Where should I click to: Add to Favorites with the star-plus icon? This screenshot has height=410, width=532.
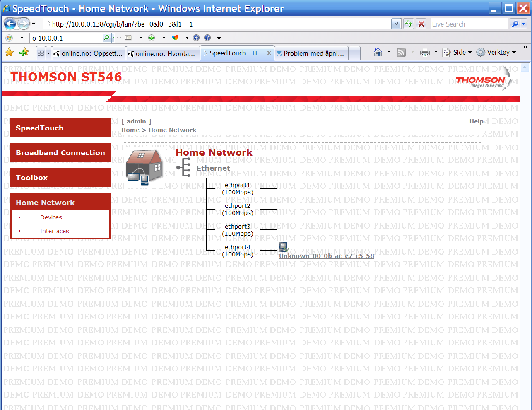pyautogui.click(x=24, y=52)
